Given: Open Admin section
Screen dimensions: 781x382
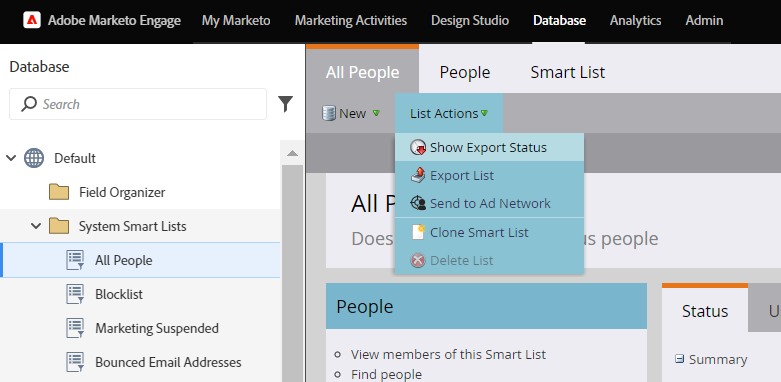Looking at the screenshot, I should point(704,20).
